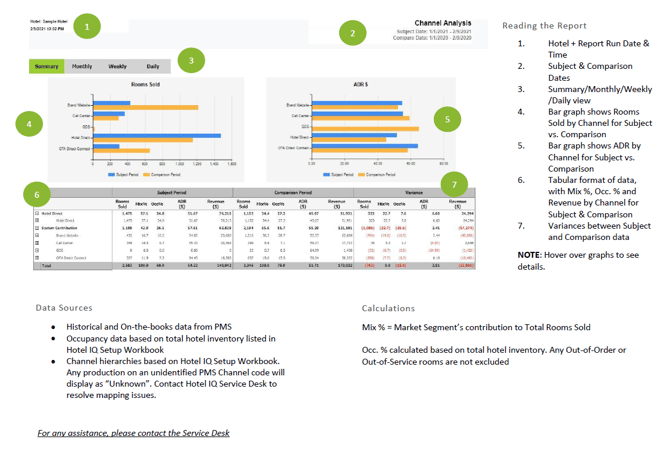Click the Service Desk assistance link
The height and width of the screenshot is (449, 670).
(x=134, y=433)
